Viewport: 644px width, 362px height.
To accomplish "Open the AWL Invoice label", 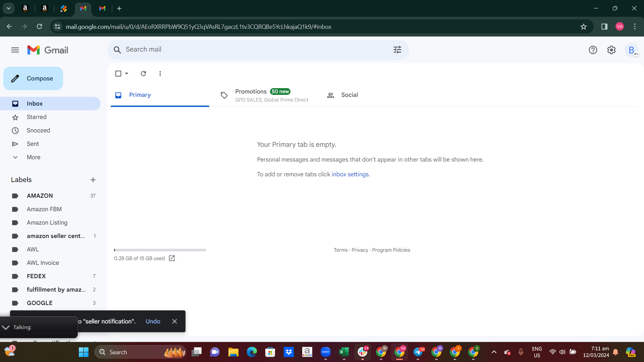I will pos(50,263).
